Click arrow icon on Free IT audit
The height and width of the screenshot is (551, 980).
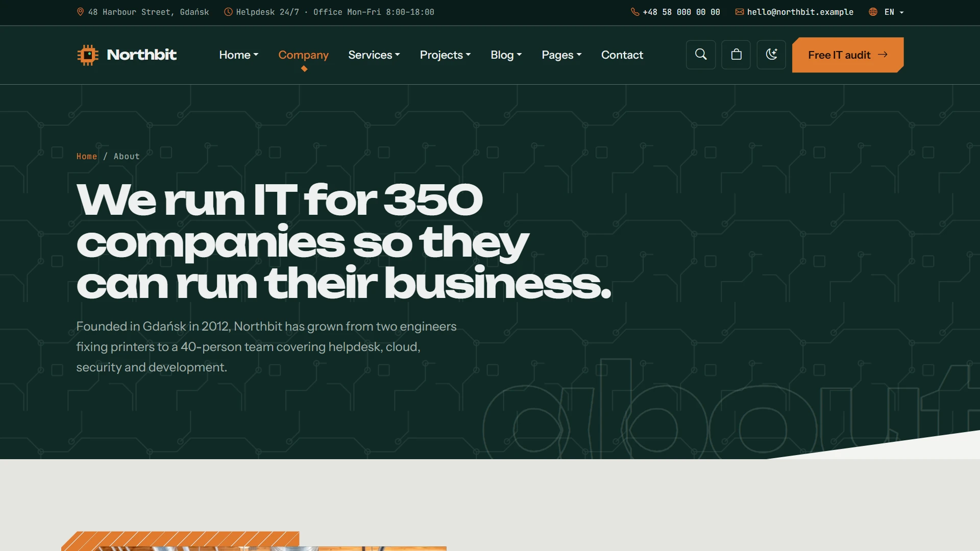coord(883,55)
